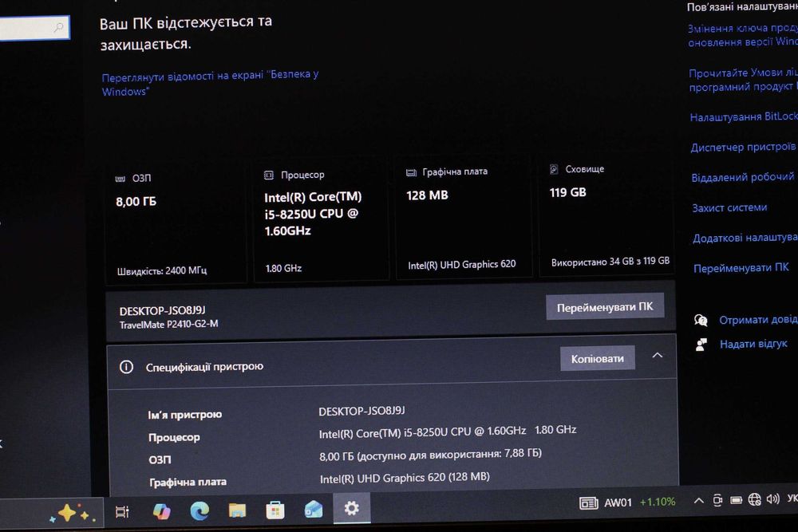Click the Сховище drive icon
This screenshot has width=798, height=532.
click(x=554, y=169)
